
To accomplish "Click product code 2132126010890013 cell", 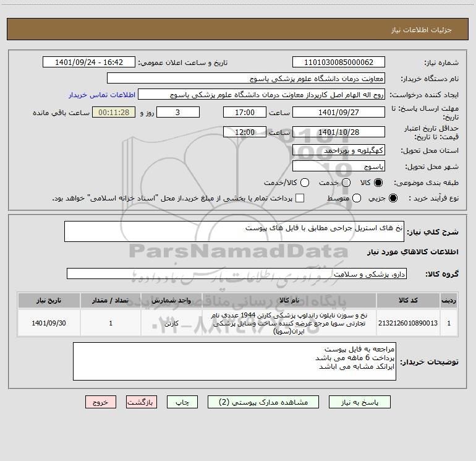I will pos(408,323).
